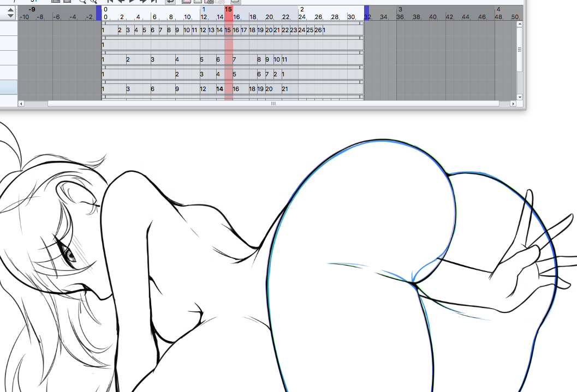Screen dimensions: 577x392
Task: Click frame -10 on the timeline ruler
Action: pyautogui.click(x=24, y=17)
